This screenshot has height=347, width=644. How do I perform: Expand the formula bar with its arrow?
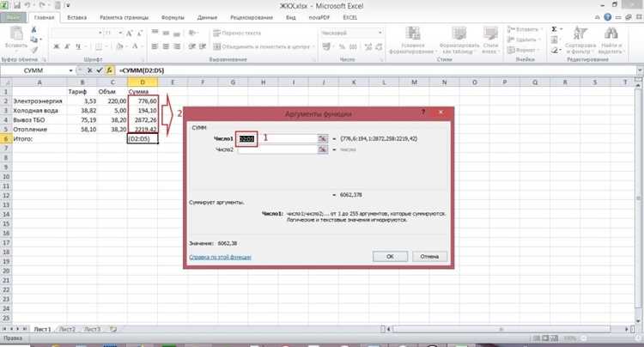639,70
